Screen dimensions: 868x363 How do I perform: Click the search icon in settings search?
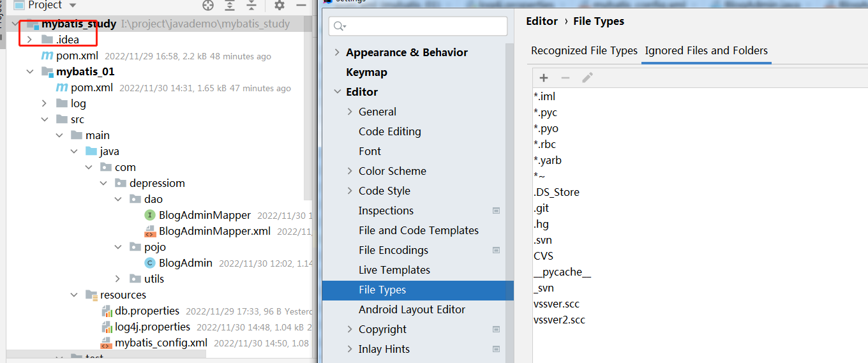(x=340, y=26)
